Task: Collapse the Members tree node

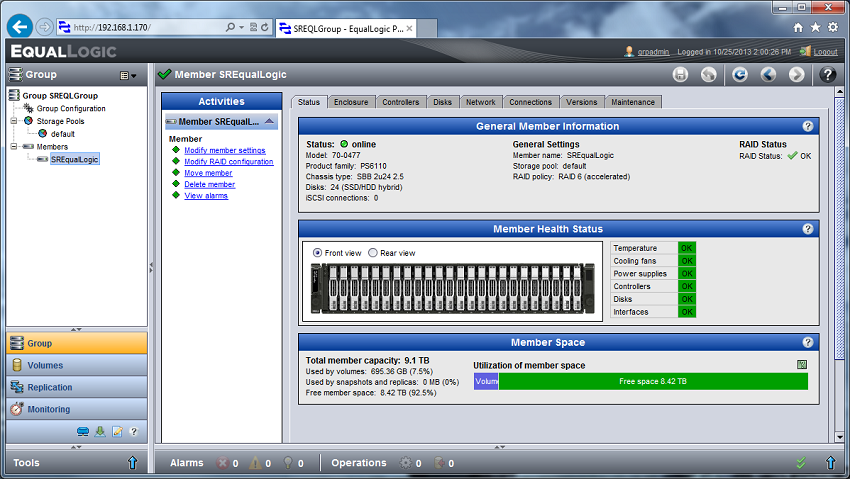Action: 14,146
